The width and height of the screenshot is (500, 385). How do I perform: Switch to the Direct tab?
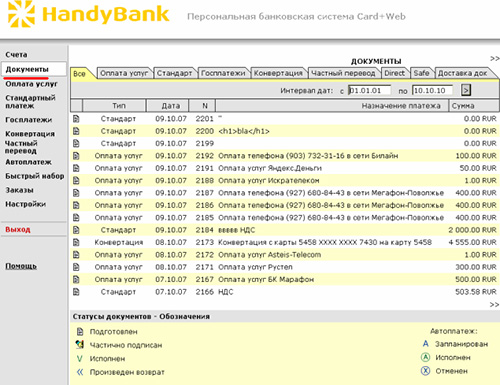[394, 73]
